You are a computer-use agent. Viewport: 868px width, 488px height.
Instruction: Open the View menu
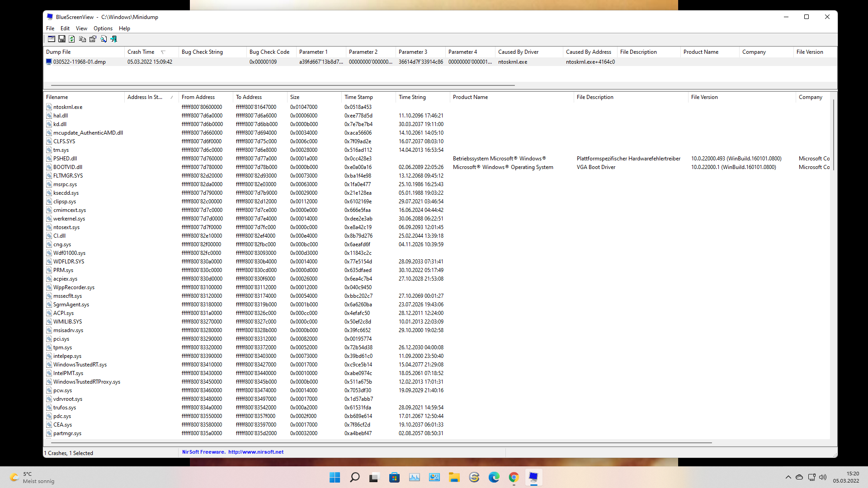click(x=81, y=28)
